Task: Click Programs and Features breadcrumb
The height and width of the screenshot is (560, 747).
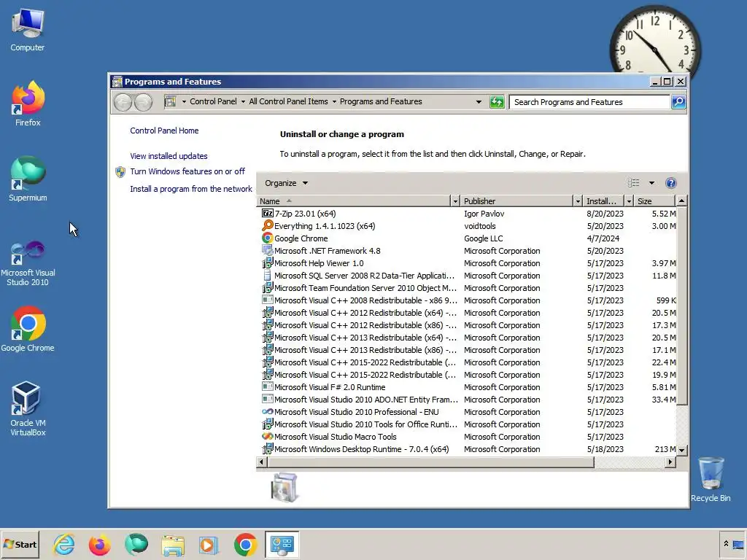Action: click(x=381, y=101)
